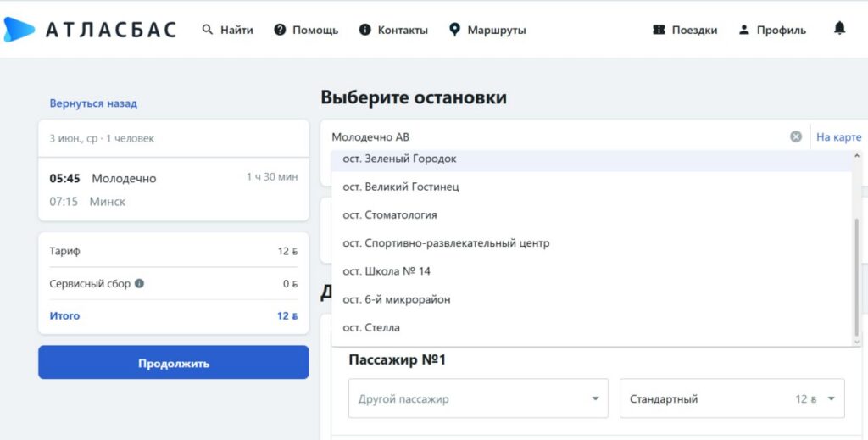Click the Молодечно АВ stop input field
The width and height of the screenshot is (868, 440).
click(556, 136)
